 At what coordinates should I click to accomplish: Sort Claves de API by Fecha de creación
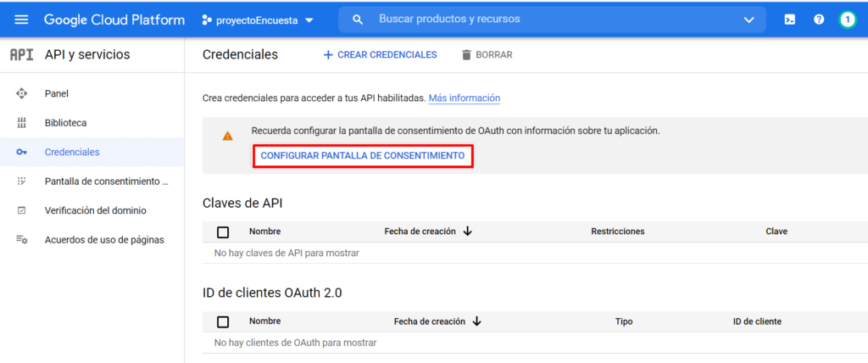(420, 231)
